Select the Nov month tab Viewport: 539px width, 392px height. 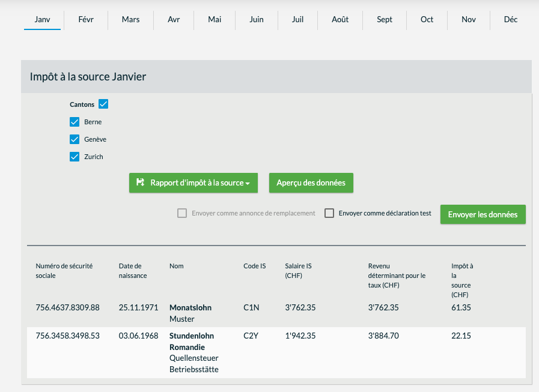click(469, 20)
